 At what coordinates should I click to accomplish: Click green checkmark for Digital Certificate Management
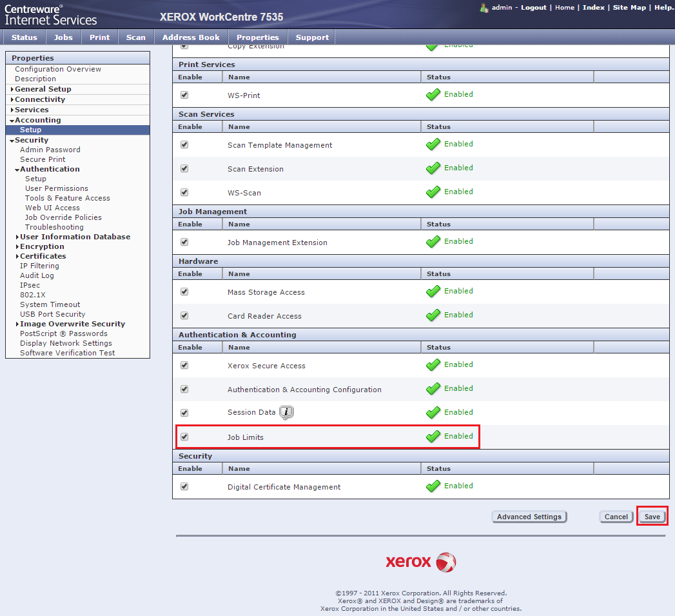pos(433,486)
